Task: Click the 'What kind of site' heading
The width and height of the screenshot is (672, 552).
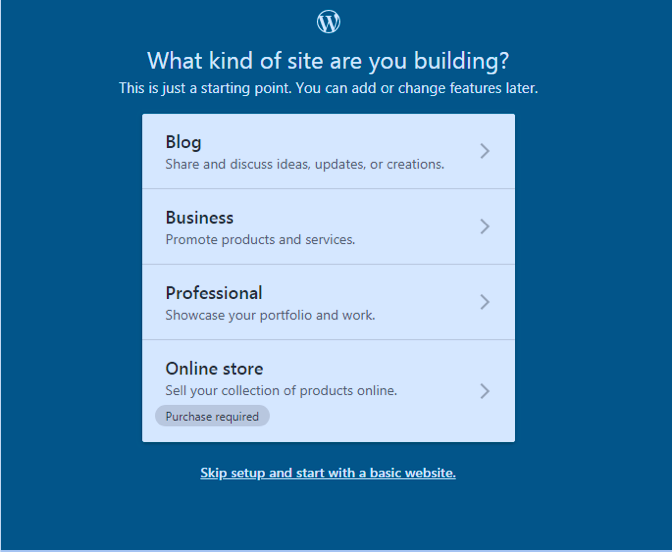Action: [x=328, y=61]
